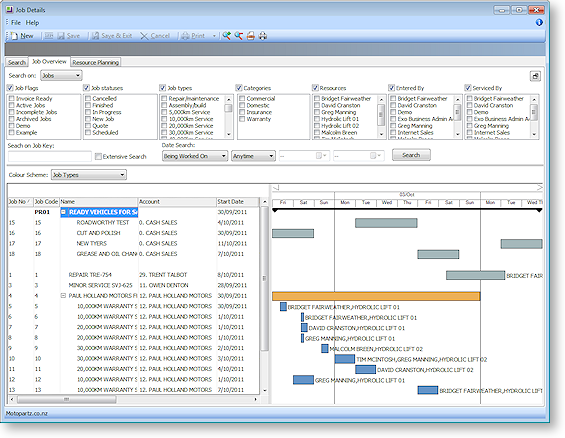Toggle the Job statuses header checkbox

point(86,88)
